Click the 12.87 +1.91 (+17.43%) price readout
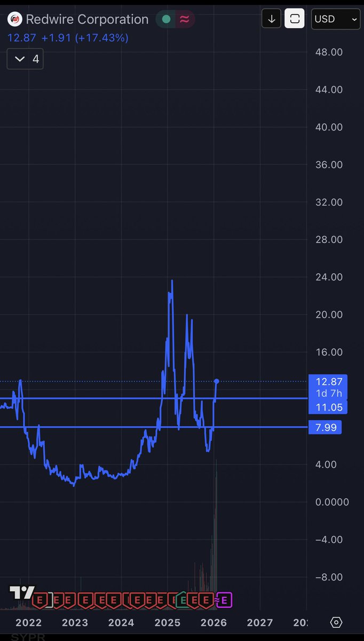The image size is (364, 641). (68, 38)
